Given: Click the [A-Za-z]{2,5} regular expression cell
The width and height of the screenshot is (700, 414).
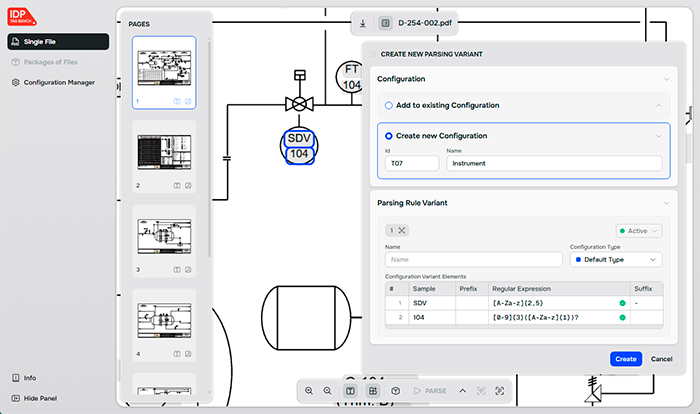Looking at the screenshot, I should (x=558, y=303).
